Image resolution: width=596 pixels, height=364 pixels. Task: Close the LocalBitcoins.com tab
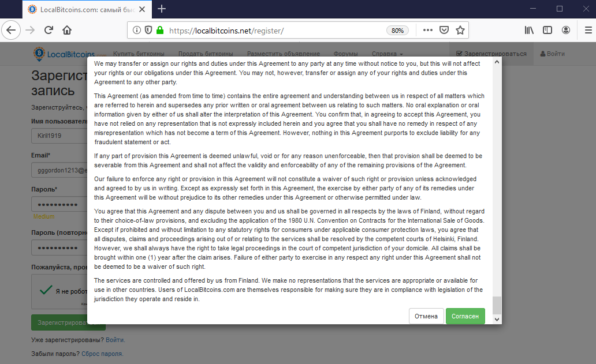[142, 9]
